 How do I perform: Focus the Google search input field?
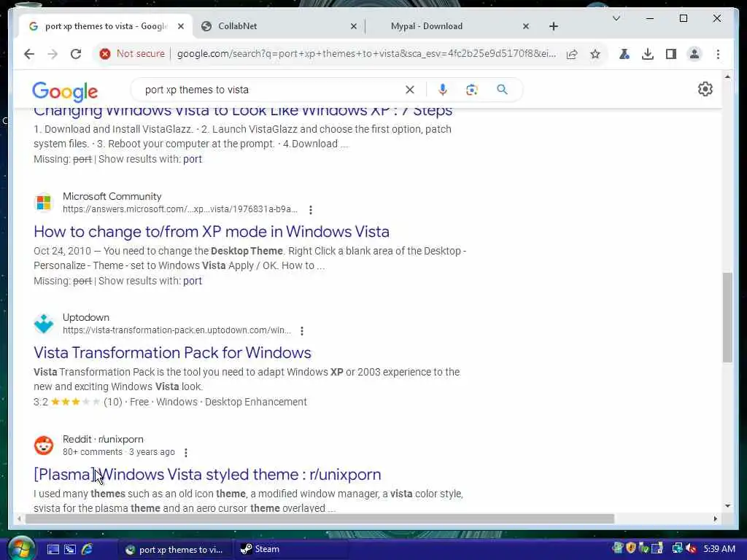pyautogui.click(x=271, y=90)
